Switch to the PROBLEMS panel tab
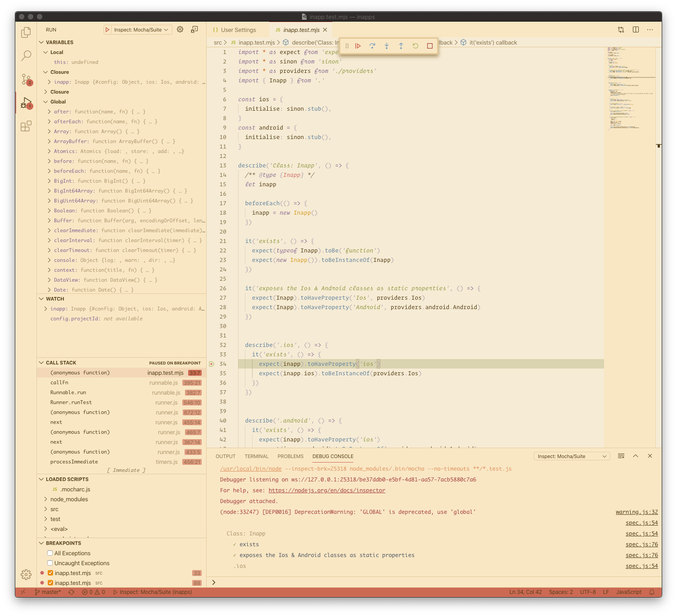677x616 pixels. pyautogui.click(x=290, y=456)
